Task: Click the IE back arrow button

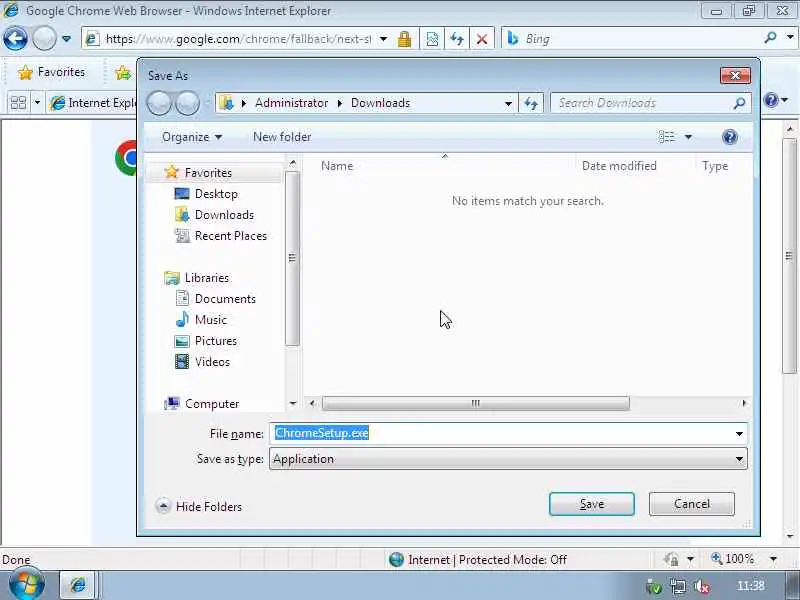Action: pyautogui.click(x=15, y=39)
